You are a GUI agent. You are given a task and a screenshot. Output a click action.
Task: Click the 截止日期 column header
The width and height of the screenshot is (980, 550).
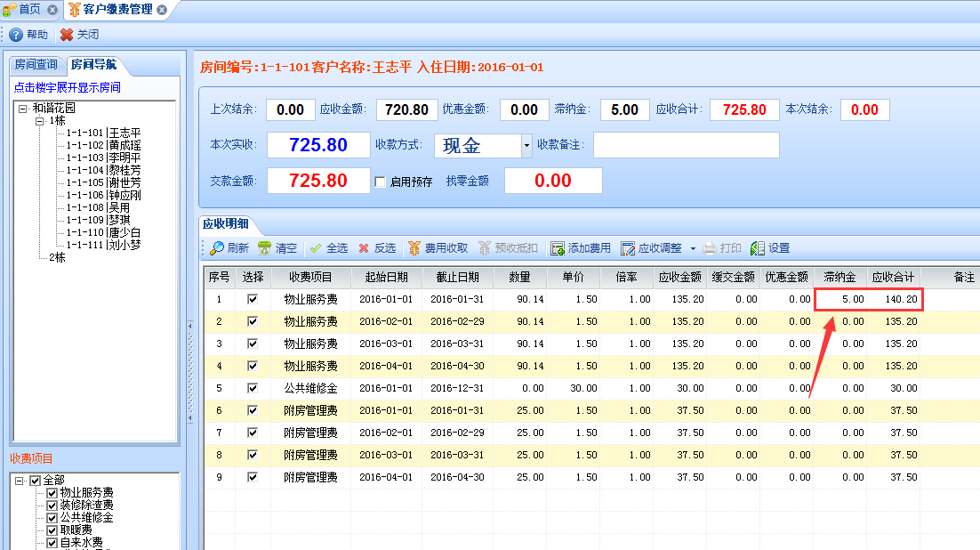457,277
